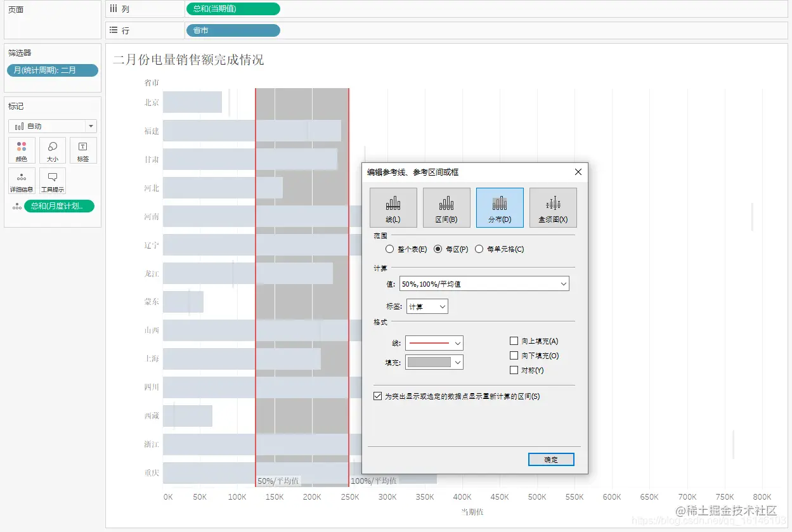The height and width of the screenshot is (532, 792).
Task: Select the 西藏 bar in chart
Action: [x=188, y=416]
